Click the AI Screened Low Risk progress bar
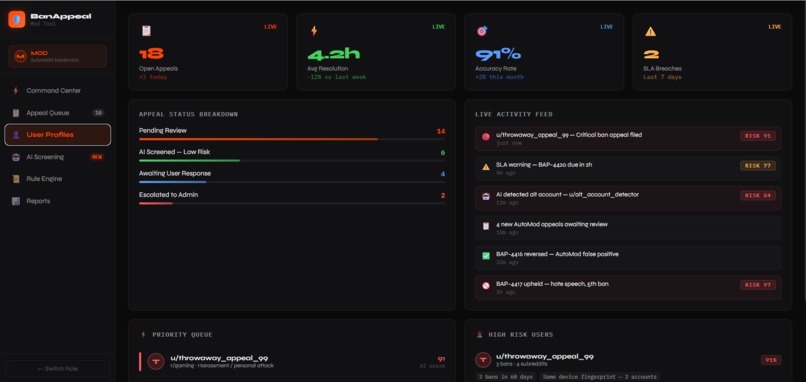The width and height of the screenshot is (806, 382). point(292,160)
